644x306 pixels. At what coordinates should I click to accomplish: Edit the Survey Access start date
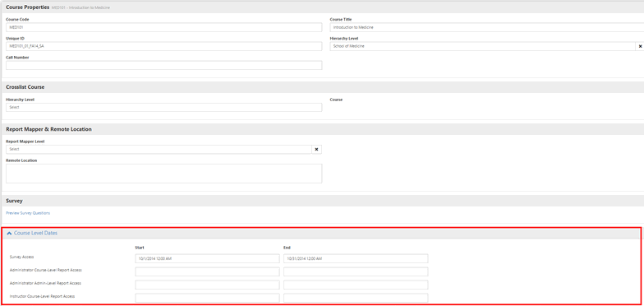(x=207, y=258)
